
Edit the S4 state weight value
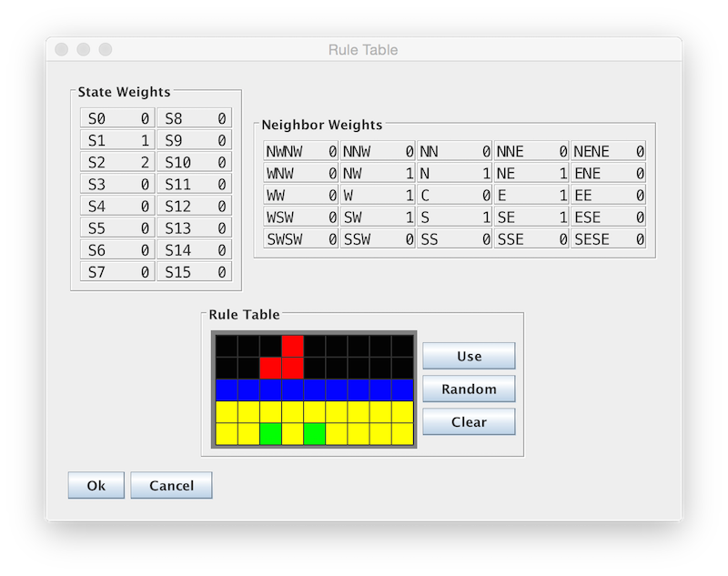(x=117, y=206)
